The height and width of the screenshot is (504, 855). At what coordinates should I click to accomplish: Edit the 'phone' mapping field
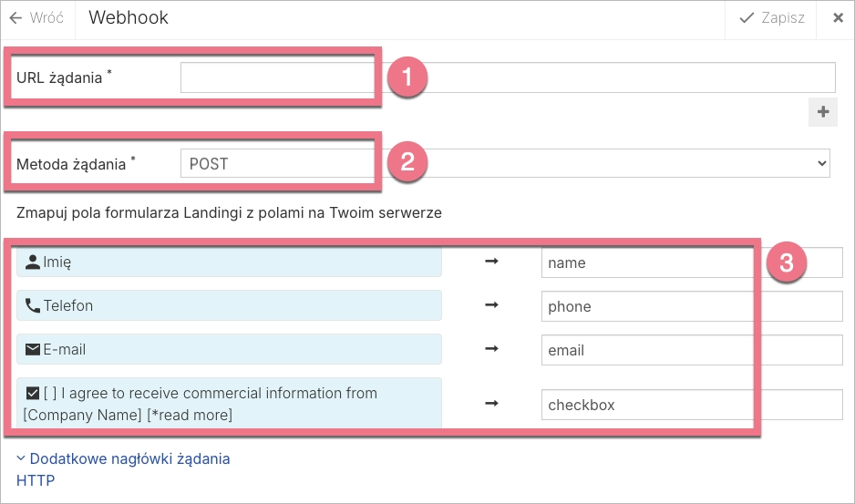coord(691,307)
